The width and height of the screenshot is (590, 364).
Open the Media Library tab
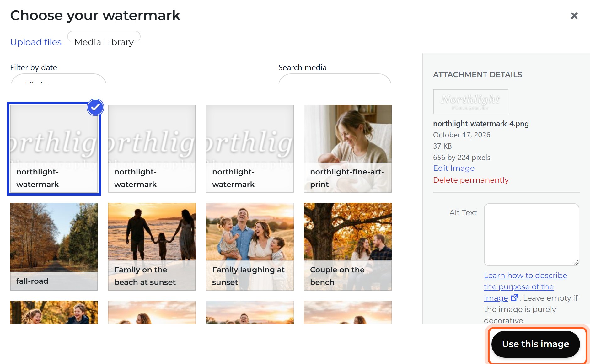(104, 42)
